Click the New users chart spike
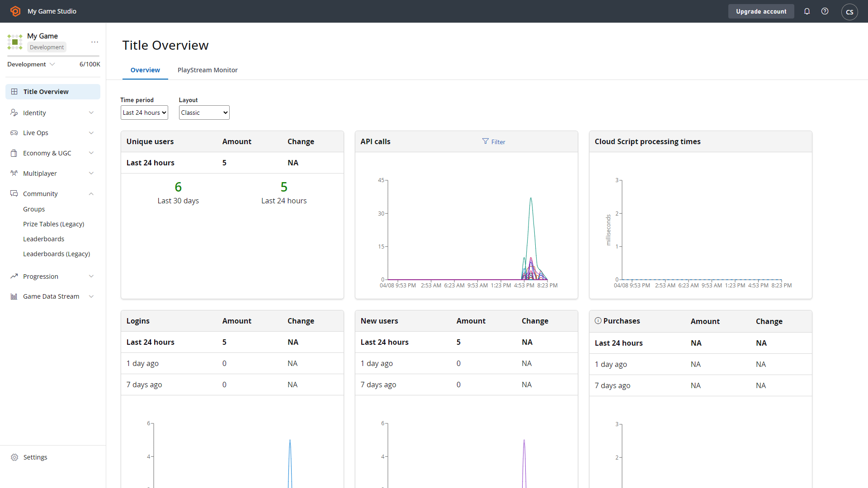 coord(524,463)
